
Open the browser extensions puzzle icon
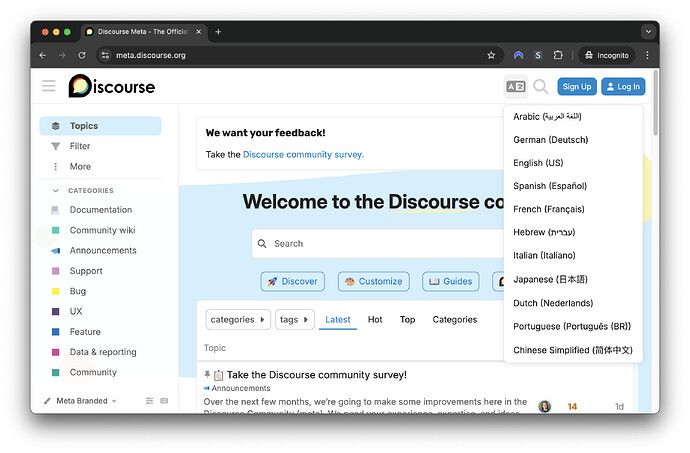[x=558, y=55]
